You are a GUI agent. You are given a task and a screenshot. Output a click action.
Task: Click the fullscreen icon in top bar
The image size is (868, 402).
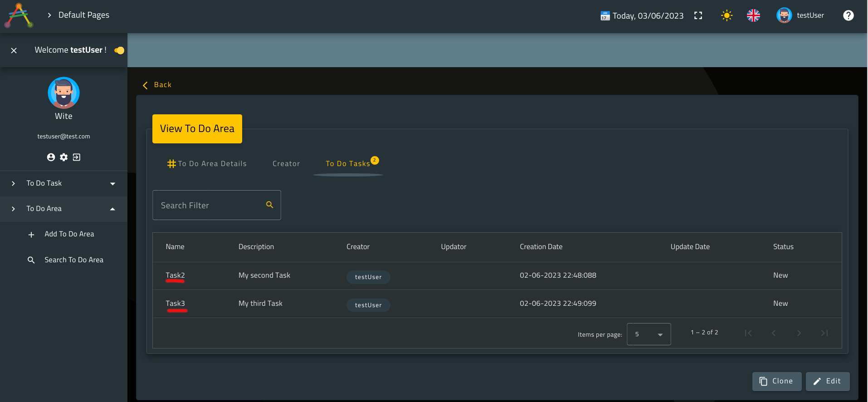[698, 15]
